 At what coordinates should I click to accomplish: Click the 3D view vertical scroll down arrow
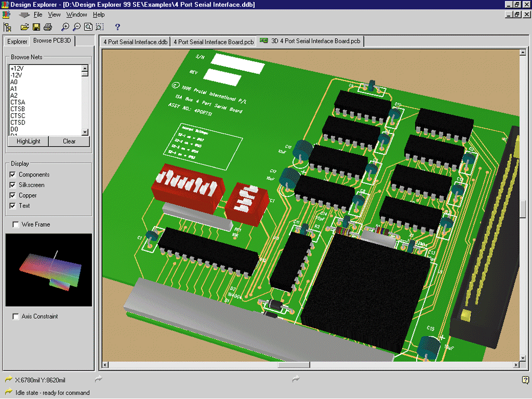pos(523,358)
